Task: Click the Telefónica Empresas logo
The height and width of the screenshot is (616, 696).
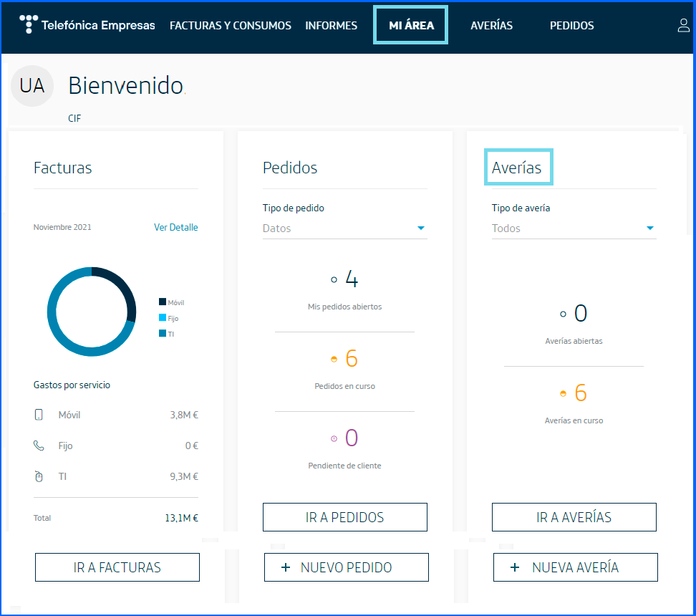Action: click(x=87, y=25)
